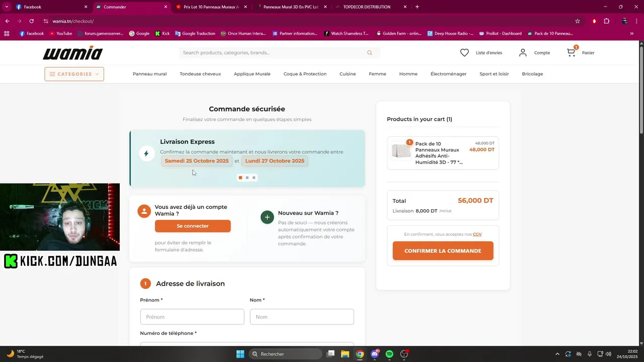Click the Samedi 25 Octobre 2025 date
Viewport: 644px width, 362px height.
click(197, 161)
